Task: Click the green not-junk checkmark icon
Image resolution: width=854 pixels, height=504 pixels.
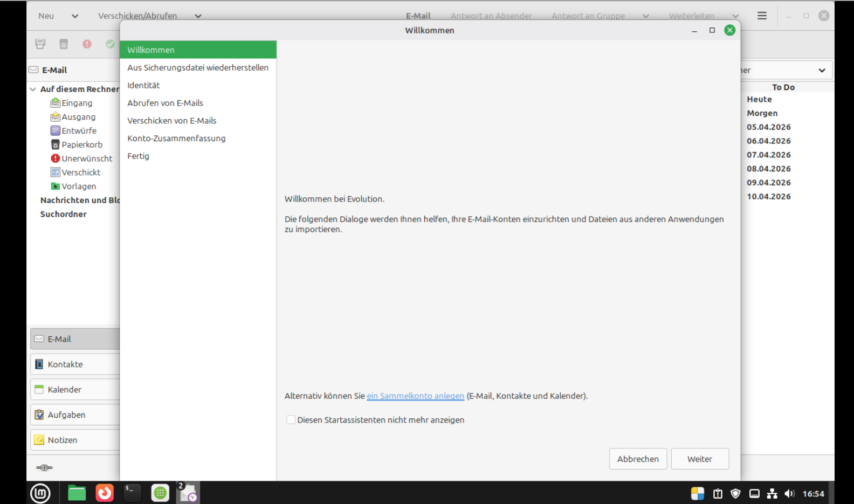Action: coord(111,44)
